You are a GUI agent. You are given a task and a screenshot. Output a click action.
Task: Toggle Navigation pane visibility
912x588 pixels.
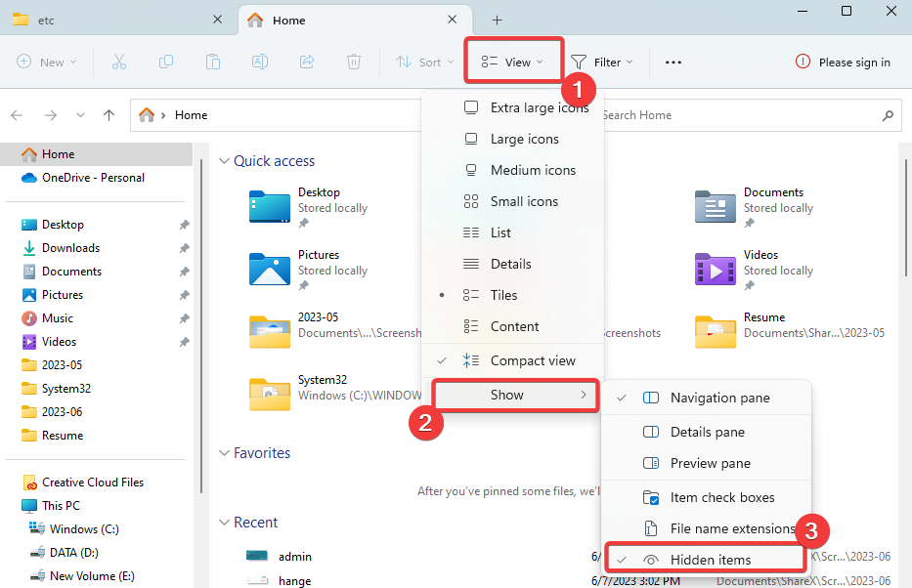coord(706,398)
